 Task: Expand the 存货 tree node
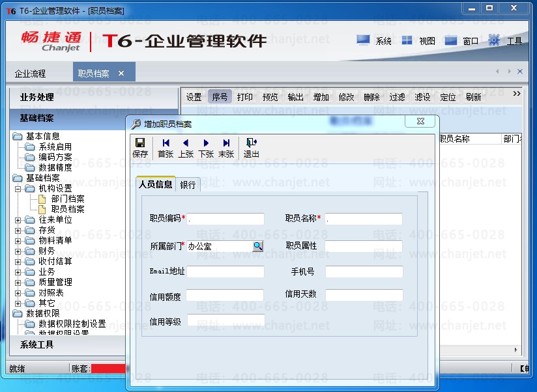tap(18, 231)
